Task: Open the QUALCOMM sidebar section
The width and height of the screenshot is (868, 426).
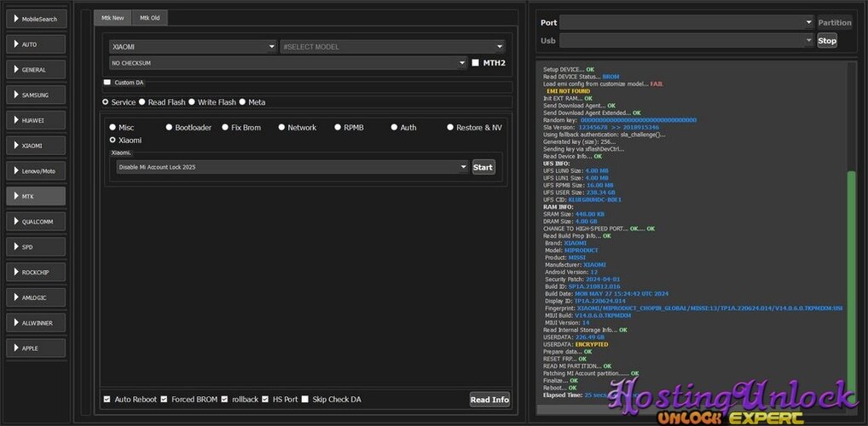Action: click(x=36, y=222)
